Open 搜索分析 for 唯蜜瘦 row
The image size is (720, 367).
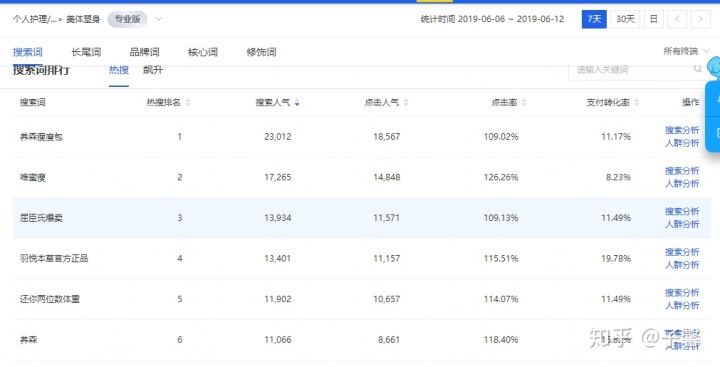tap(682, 171)
